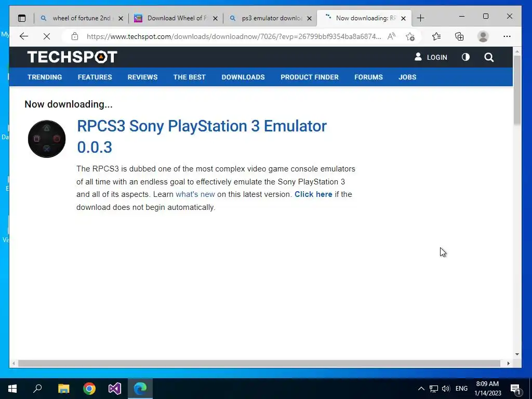Viewport: 532px width, 399px height.
Task: Change ENG input language
Action: coord(461,389)
